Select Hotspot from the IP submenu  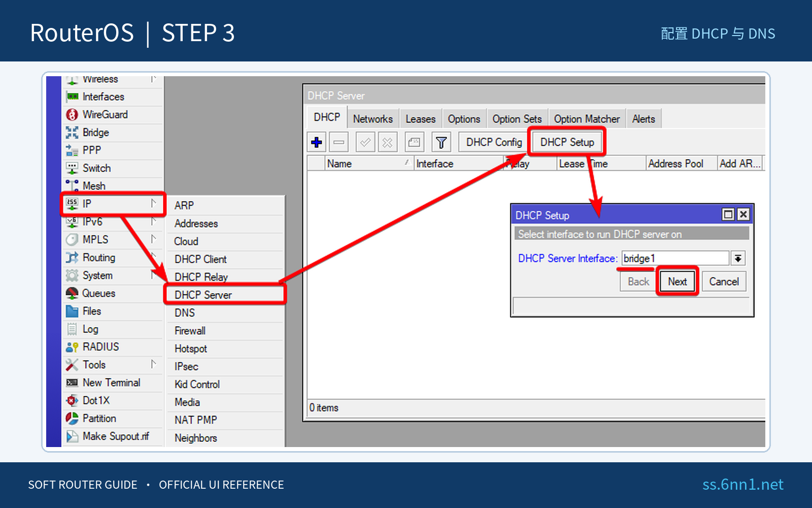[x=225, y=348]
